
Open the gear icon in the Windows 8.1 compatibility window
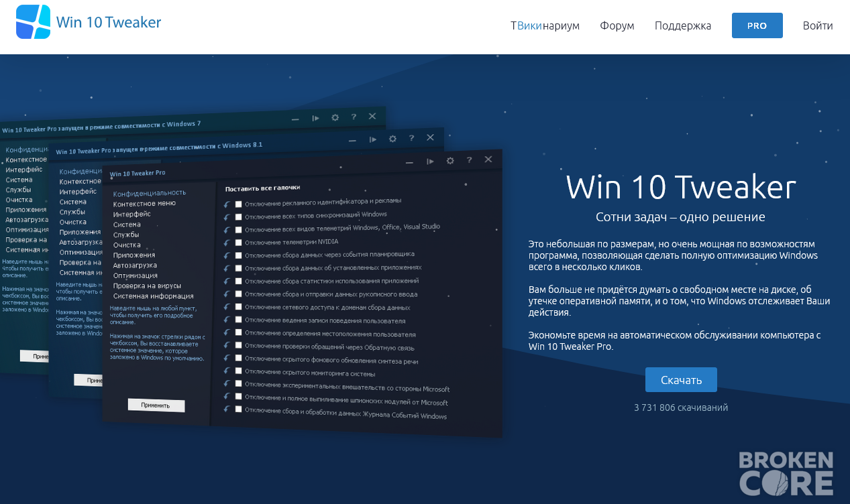click(392, 139)
